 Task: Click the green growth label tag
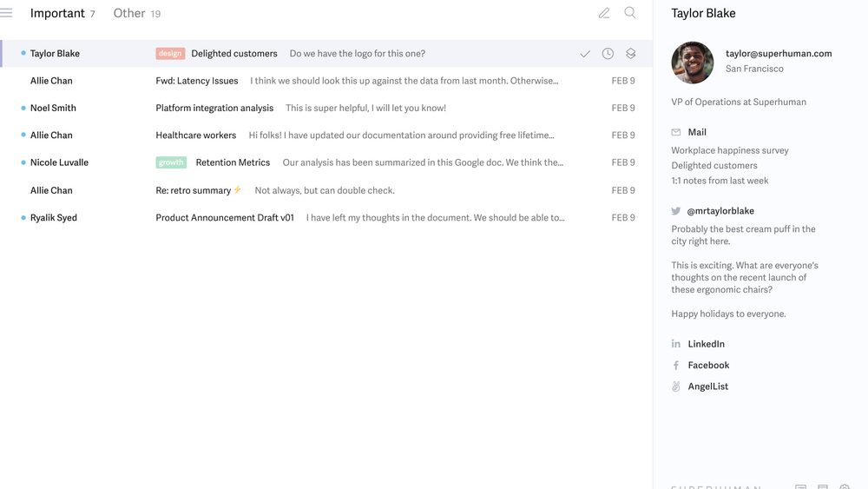coord(171,162)
